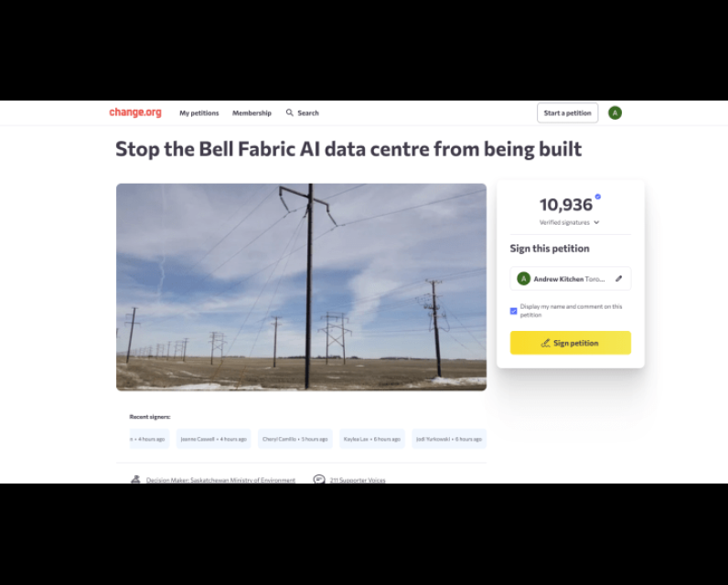Open the 211 Supporter Voices link
The height and width of the screenshot is (585, 728).
point(358,480)
